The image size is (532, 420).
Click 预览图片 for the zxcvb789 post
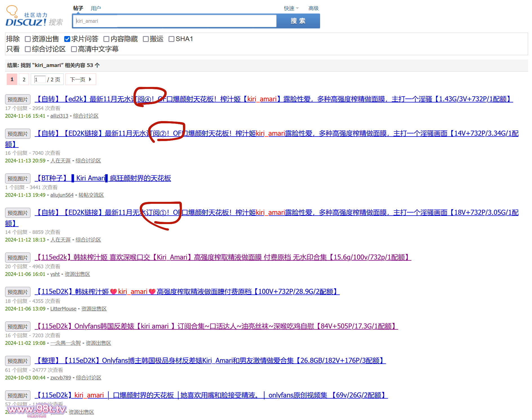point(17,361)
